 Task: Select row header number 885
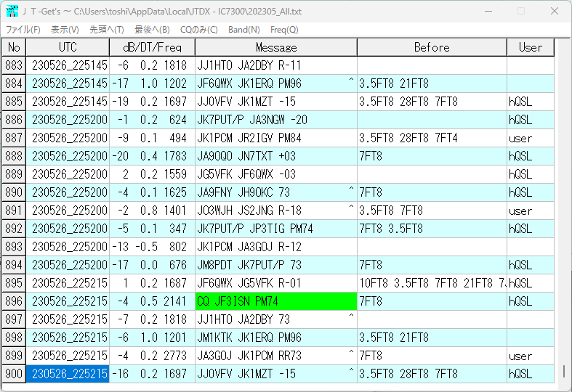click(x=14, y=102)
